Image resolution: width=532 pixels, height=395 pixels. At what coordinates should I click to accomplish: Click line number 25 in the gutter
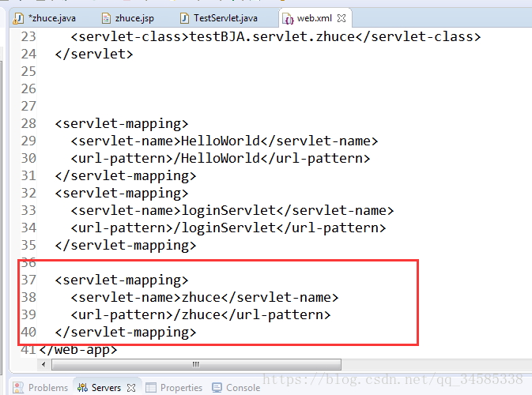tap(28, 71)
